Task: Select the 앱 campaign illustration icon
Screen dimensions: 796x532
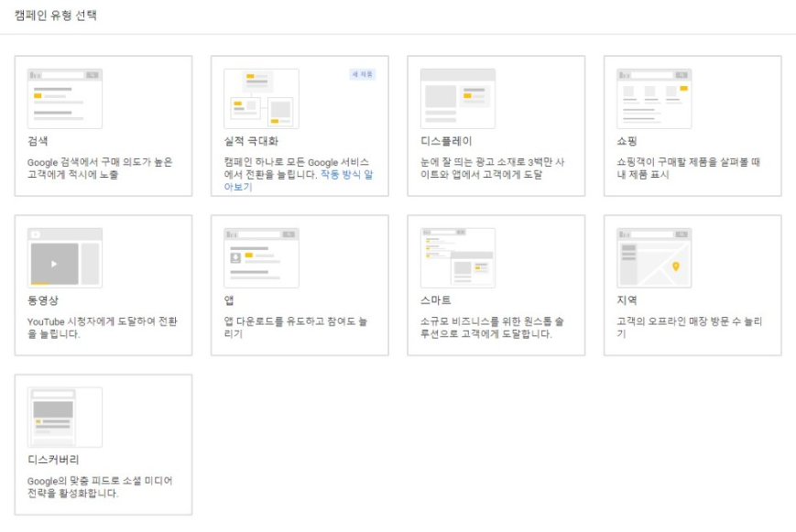Action: (x=261, y=258)
